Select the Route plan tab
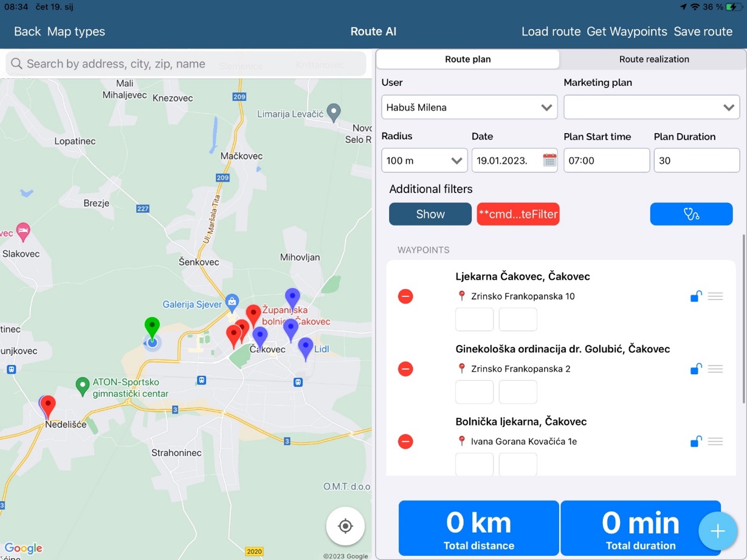 (x=468, y=59)
